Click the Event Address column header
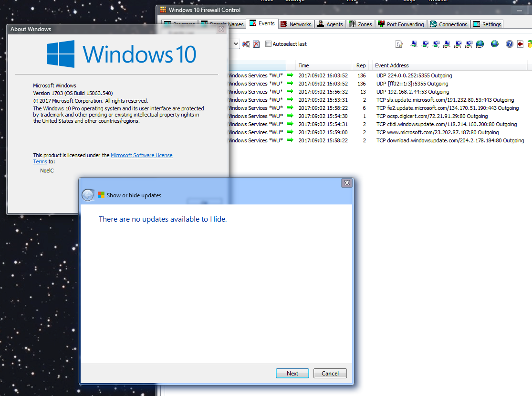The height and width of the screenshot is (396, 532). pos(449,65)
